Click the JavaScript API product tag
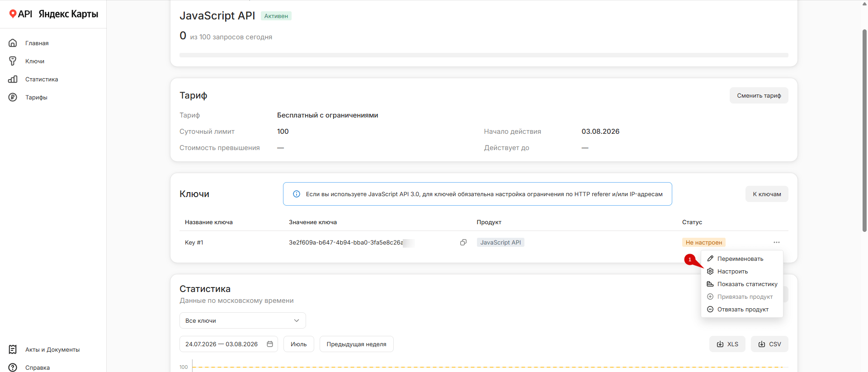Image resolution: width=868 pixels, height=372 pixels. pos(500,242)
